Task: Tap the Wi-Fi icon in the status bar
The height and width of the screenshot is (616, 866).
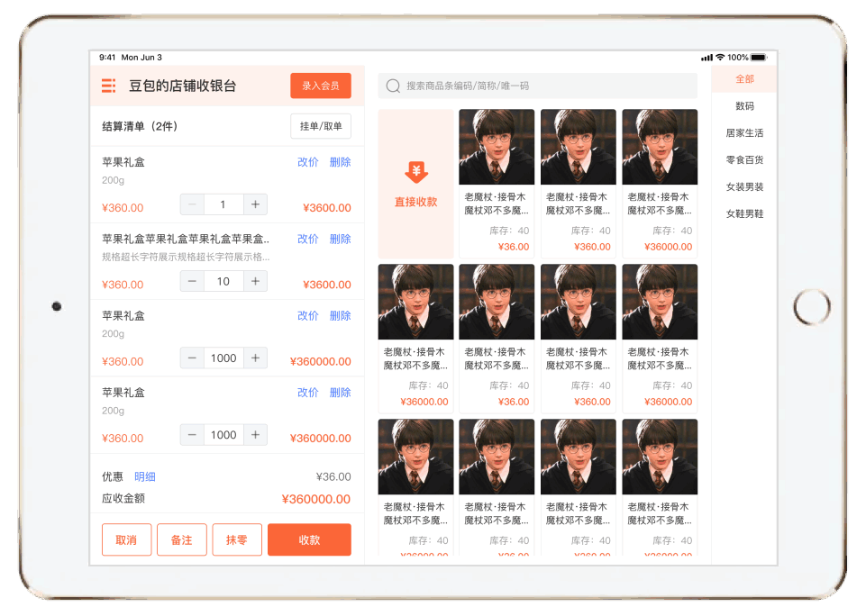Action: [x=720, y=58]
